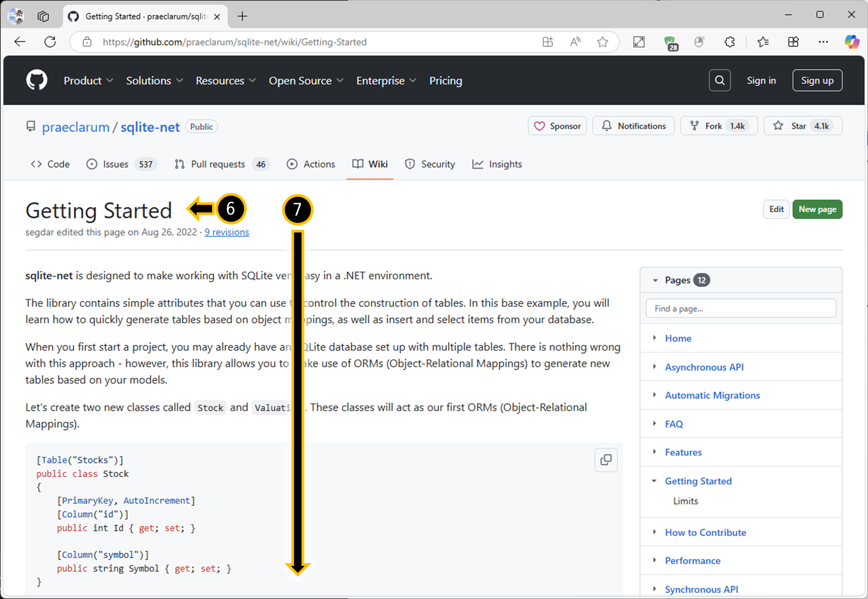Star the sqlite-net repository
The height and width of the screenshot is (599, 868).
tap(803, 126)
